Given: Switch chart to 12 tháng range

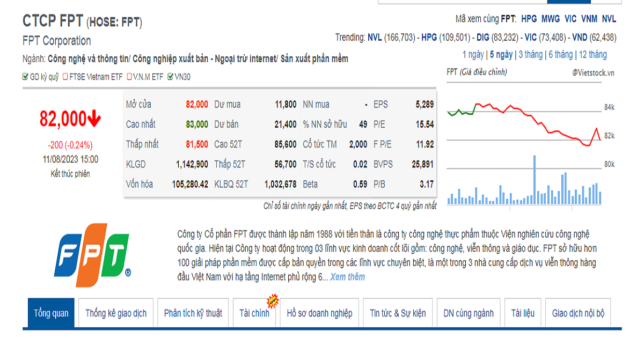Looking at the screenshot, I should (592, 54).
